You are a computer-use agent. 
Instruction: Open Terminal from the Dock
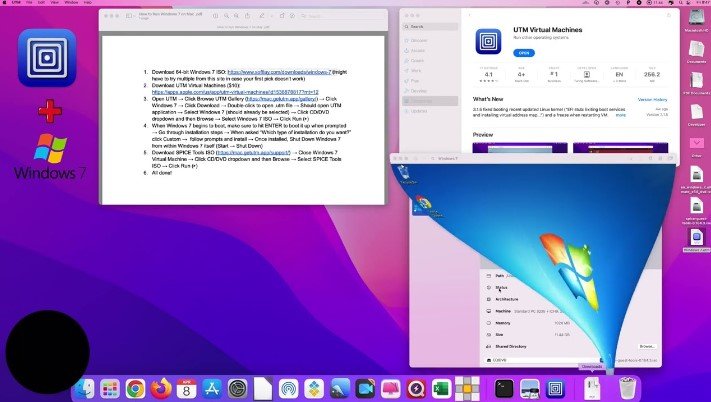(504, 389)
